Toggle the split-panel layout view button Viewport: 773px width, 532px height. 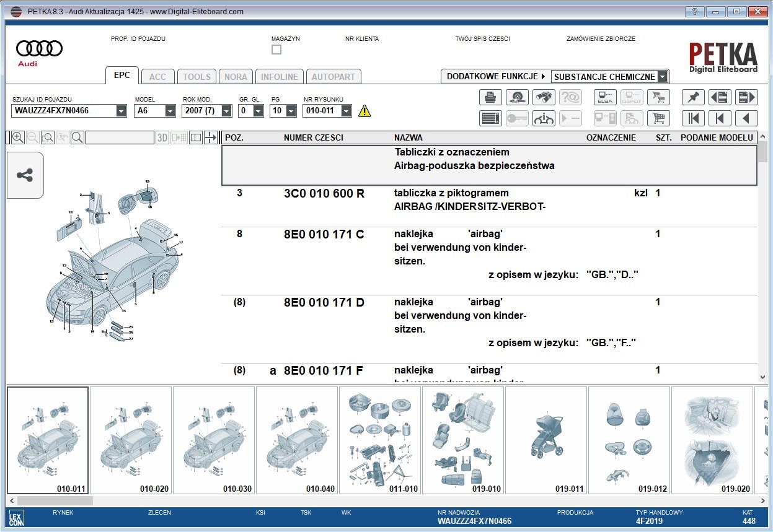pyautogui.click(x=196, y=137)
